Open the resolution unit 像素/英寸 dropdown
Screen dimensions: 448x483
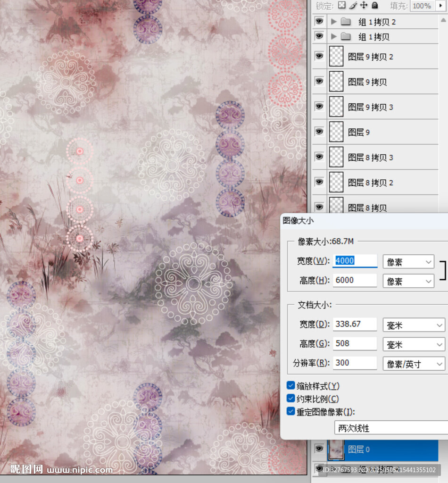413,364
